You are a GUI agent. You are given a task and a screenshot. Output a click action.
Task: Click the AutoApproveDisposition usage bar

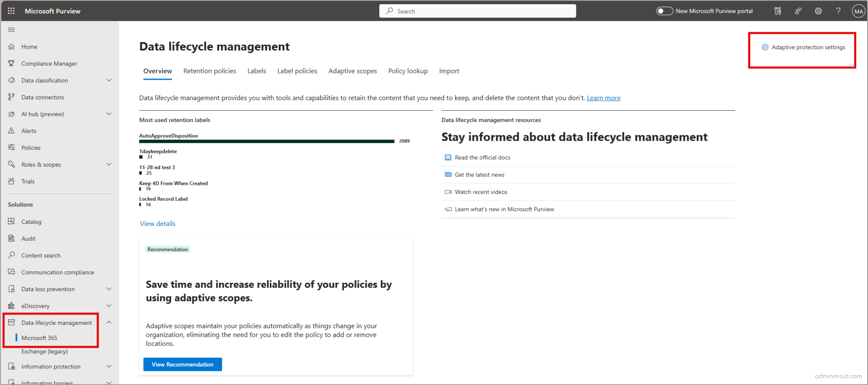pos(266,141)
